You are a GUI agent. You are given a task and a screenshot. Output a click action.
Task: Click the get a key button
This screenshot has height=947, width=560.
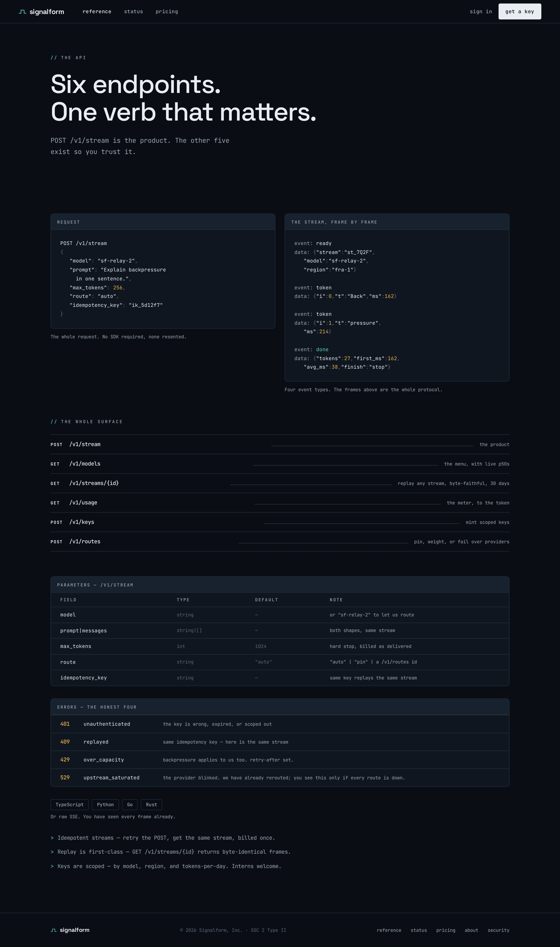(520, 11)
